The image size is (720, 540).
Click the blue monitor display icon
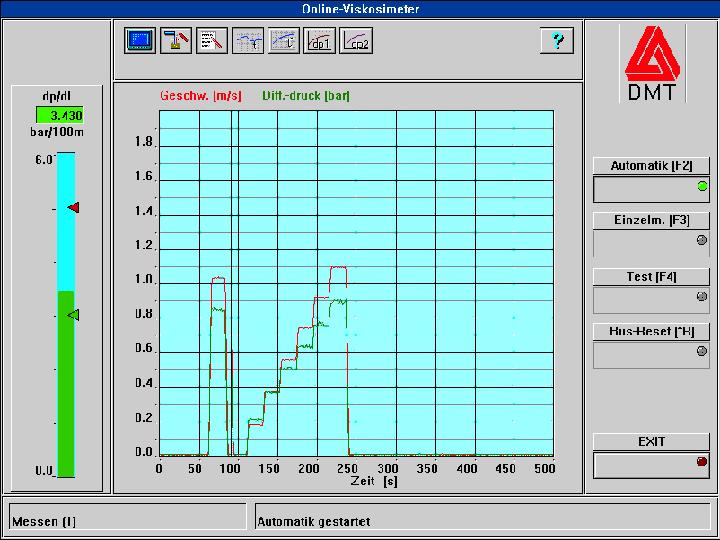[139, 40]
